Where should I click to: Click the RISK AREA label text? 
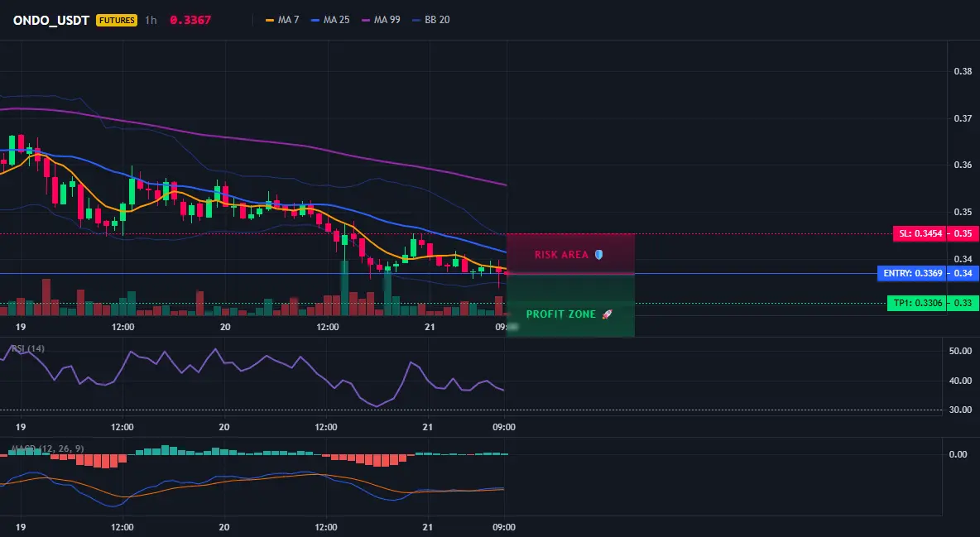pos(561,255)
